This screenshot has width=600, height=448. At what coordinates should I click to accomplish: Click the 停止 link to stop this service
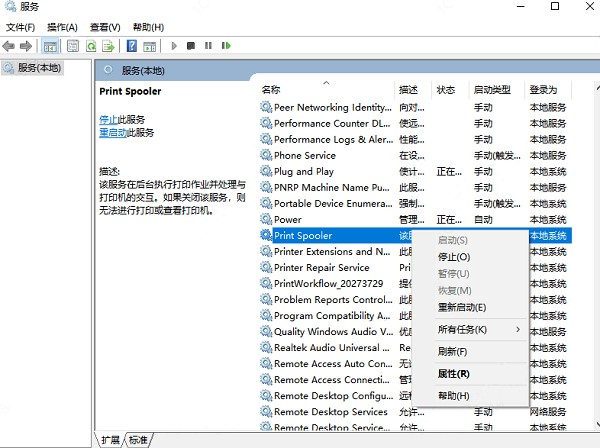point(108,119)
